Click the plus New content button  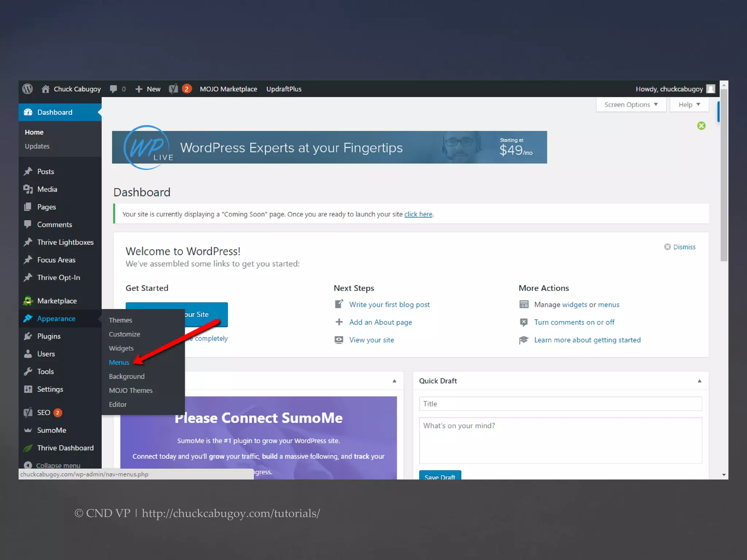point(148,89)
